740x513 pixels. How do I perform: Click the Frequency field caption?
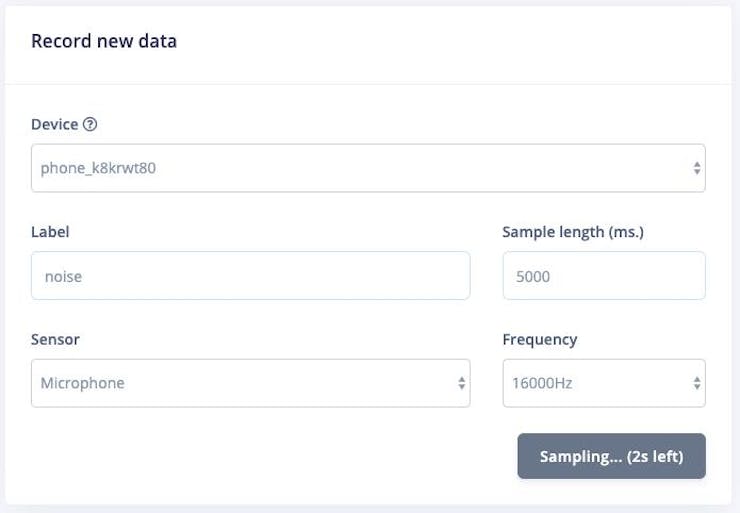click(539, 340)
